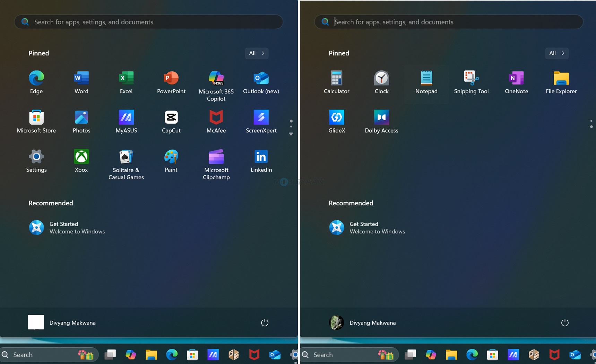Screen dimensions: 596x364
Task: Click the power button in the right Start menu
Action: (x=565, y=322)
